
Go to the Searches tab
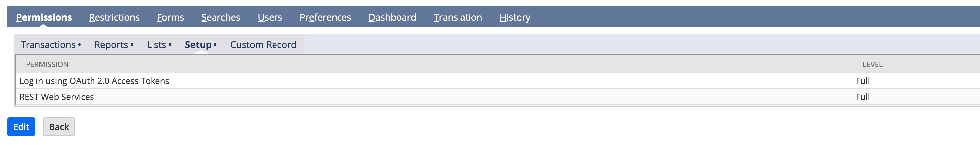tap(221, 17)
